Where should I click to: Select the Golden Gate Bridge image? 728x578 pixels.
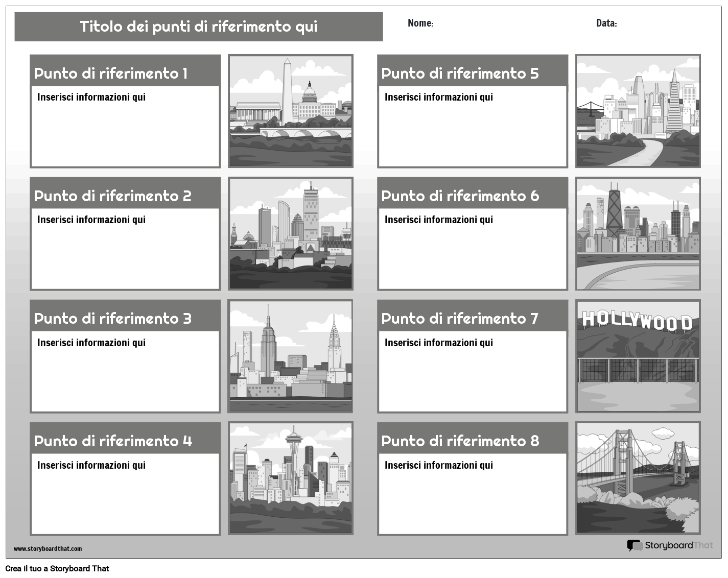[638, 478]
